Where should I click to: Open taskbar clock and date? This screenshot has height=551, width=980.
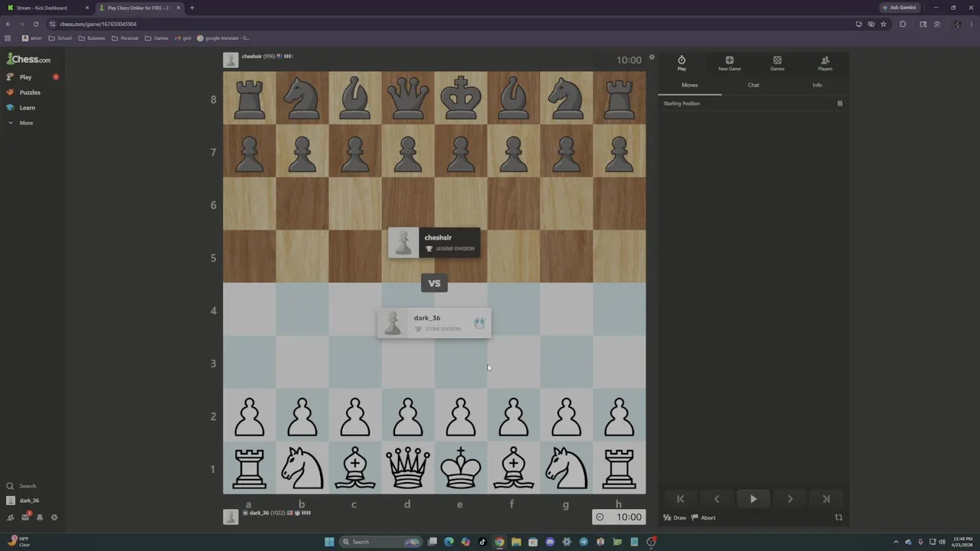coord(962,542)
